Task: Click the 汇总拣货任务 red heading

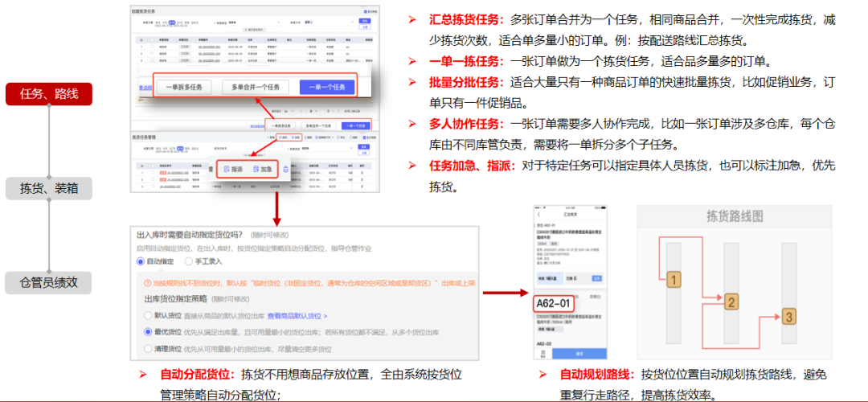Action: click(467, 20)
